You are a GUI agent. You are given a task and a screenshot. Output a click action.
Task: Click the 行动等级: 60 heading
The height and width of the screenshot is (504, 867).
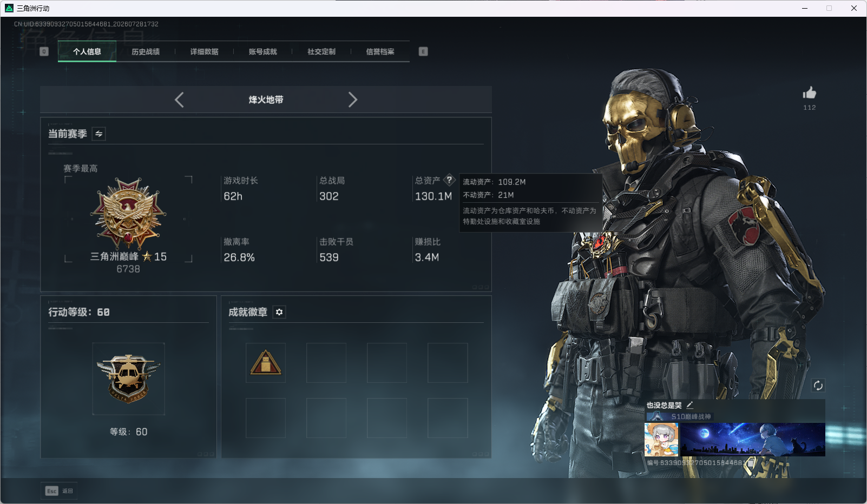coord(79,312)
